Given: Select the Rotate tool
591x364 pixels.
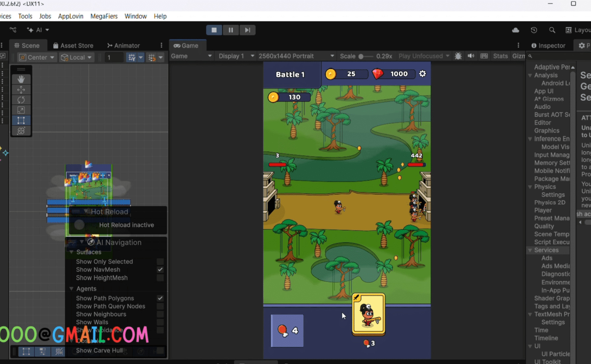Looking at the screenshot, I should [x=21, y=100].
